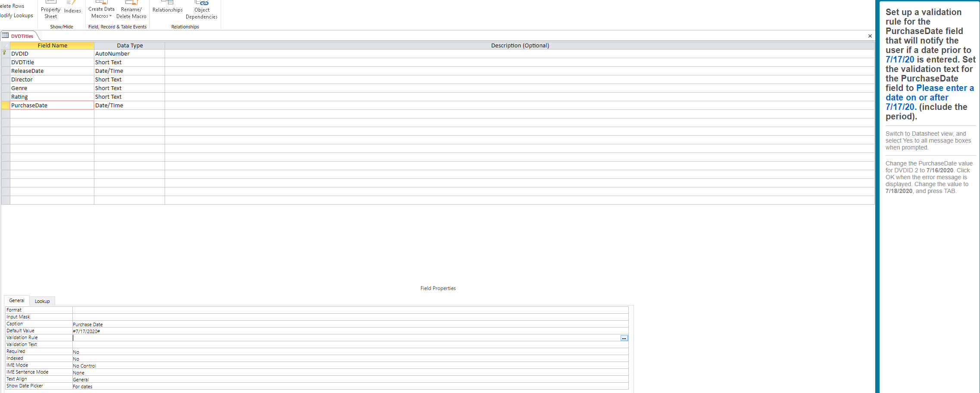
Task: Click the blue 7/17/20 link in instructions
Action: tap(900, 59)
